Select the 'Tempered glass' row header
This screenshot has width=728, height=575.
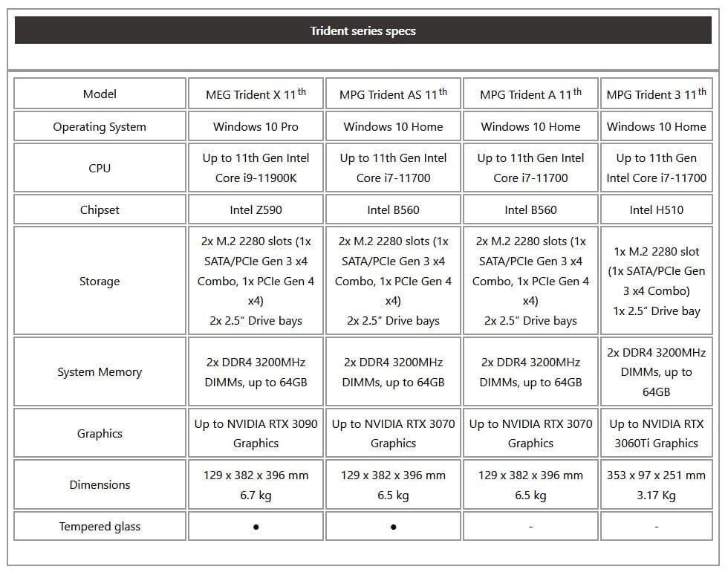click(x=100, y=526)
